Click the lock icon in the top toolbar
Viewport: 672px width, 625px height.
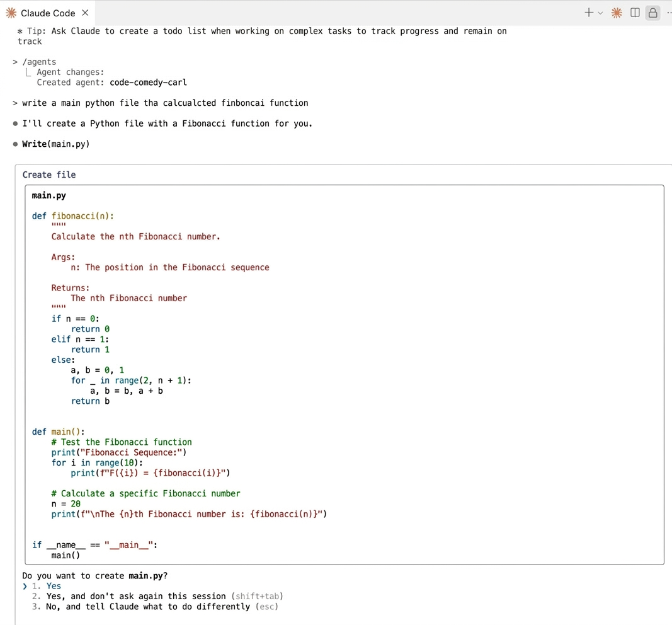point(652,13)
